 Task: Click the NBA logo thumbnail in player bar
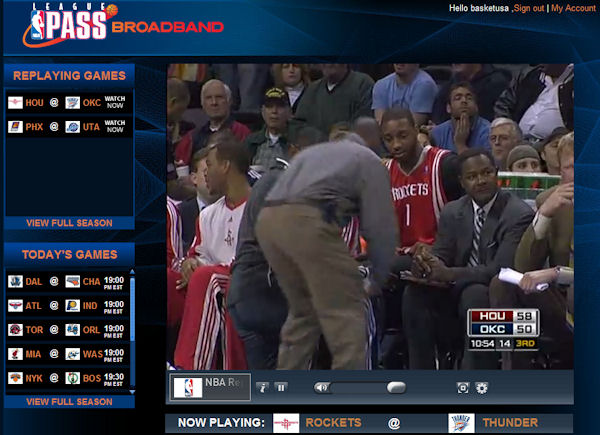coord(188,387)
